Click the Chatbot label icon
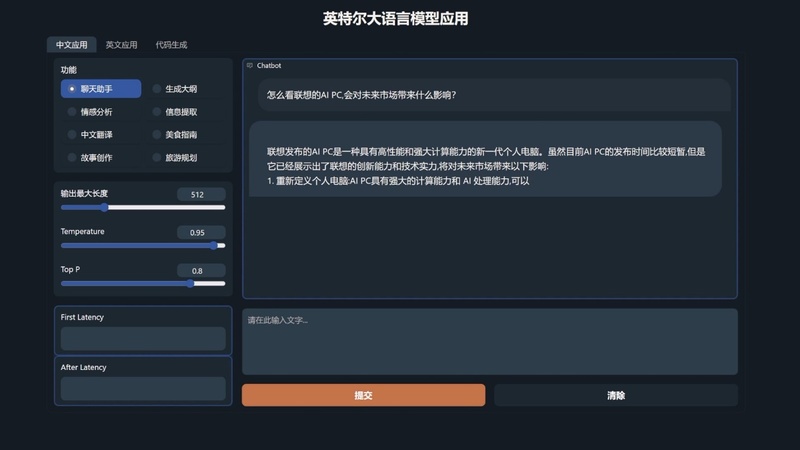Image resolution: width=800 pixels, height=450 pixels. tap(249, 65)
